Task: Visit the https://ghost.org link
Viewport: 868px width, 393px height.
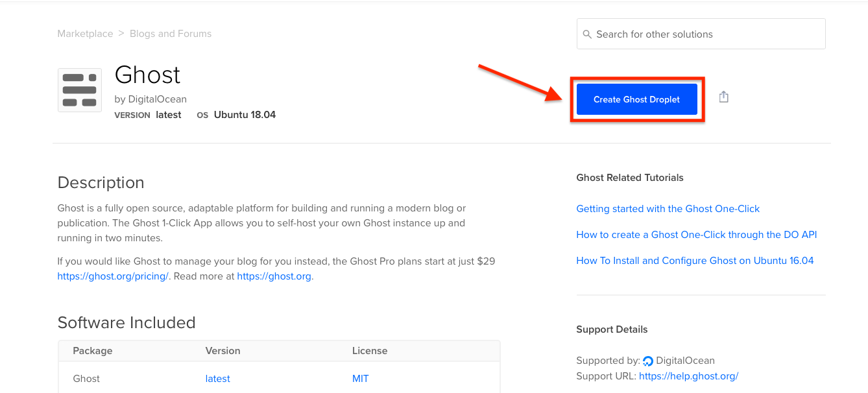Action: (x=274, y=276)
